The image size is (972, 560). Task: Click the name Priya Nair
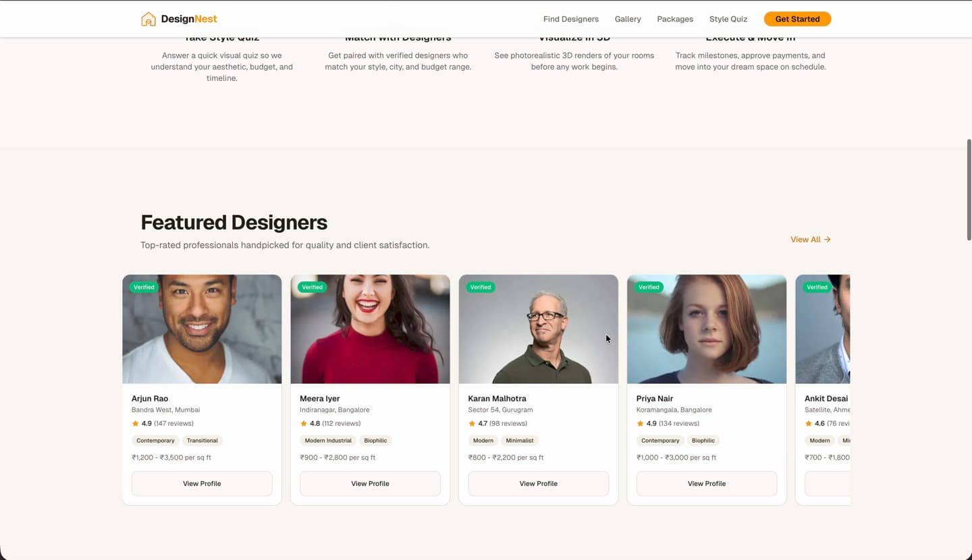tap(655, 399)
